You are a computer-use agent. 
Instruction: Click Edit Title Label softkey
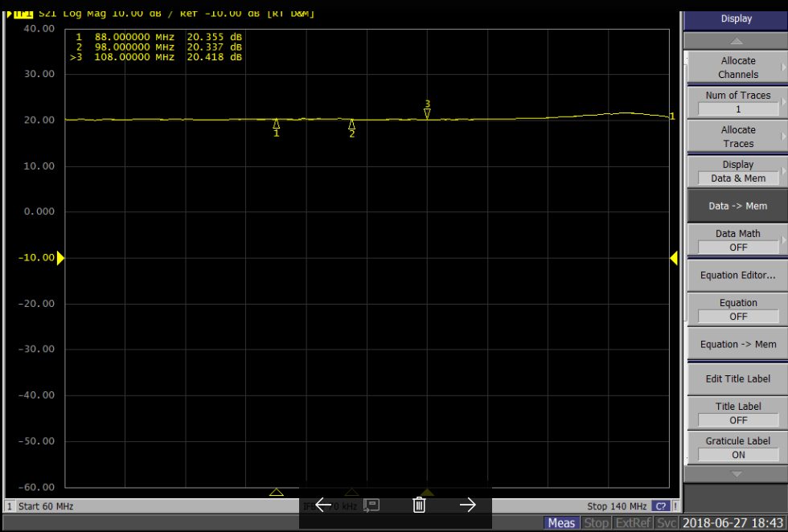737,379
